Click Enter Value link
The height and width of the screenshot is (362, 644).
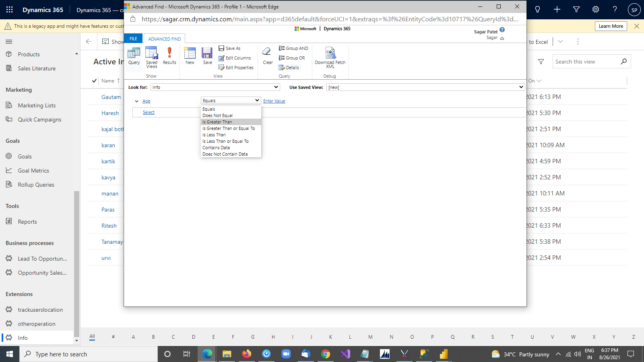coord(274,101)
